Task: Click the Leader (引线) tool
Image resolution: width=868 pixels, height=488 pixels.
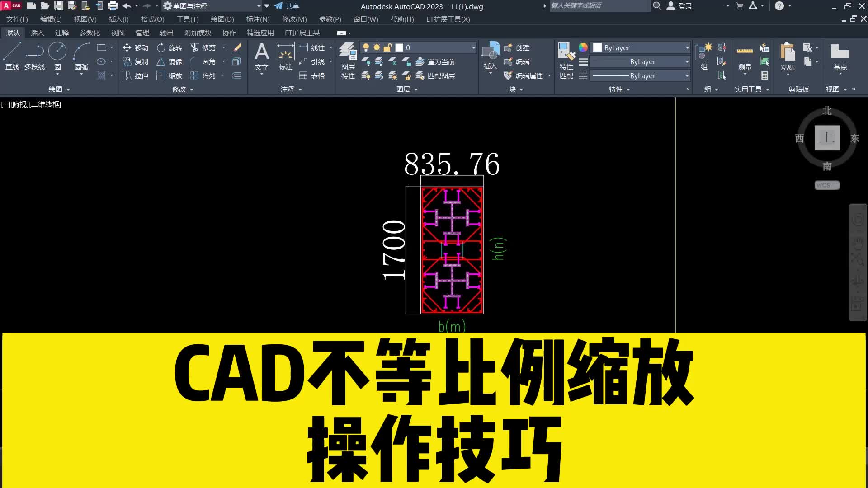Action: [312, 61]
